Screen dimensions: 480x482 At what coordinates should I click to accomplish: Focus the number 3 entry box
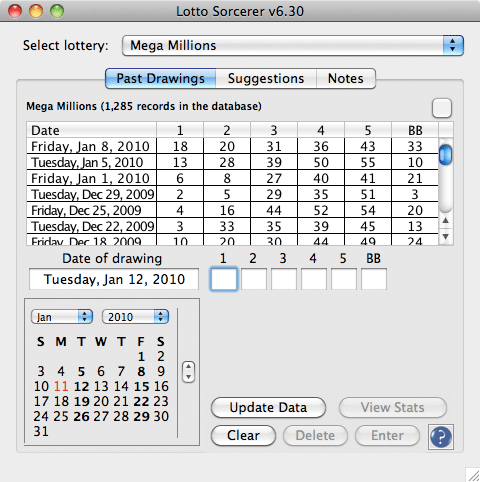284,279
